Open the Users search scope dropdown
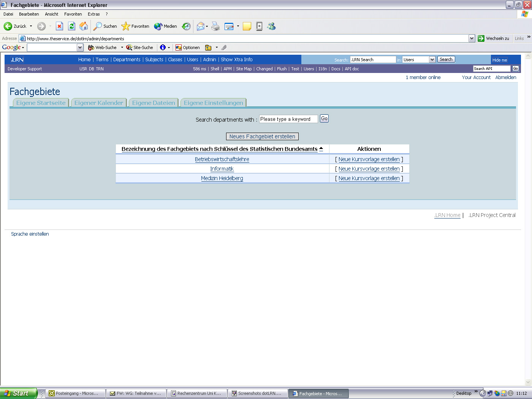This screenshot has width=532, height=399. click(432, 59)
